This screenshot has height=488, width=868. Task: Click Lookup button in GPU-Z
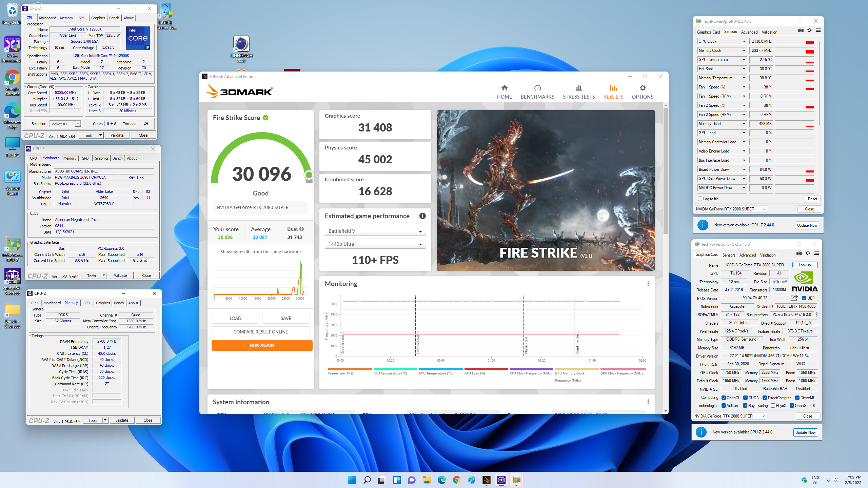(x=805, y=265)
